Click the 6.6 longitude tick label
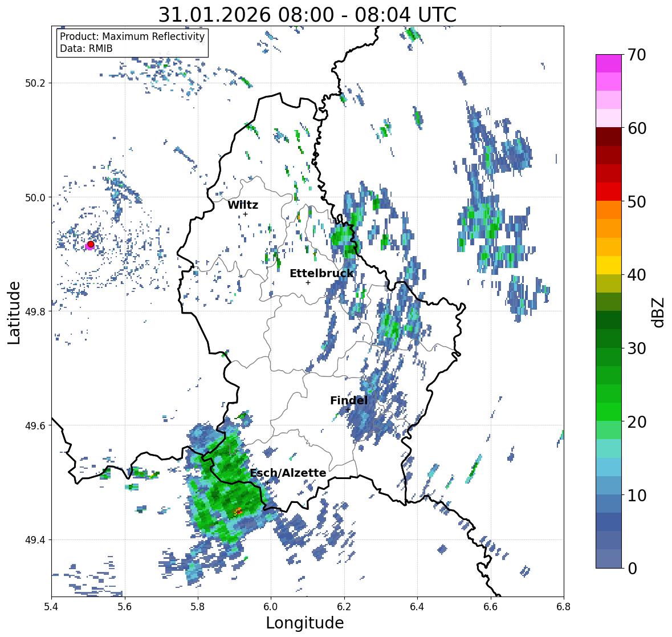The image size is (672, 637). 491,607
